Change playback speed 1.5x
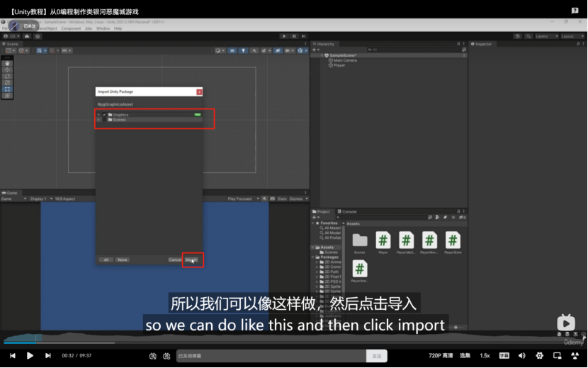Viewport: 588px width, 368px height. coord(485,356)
